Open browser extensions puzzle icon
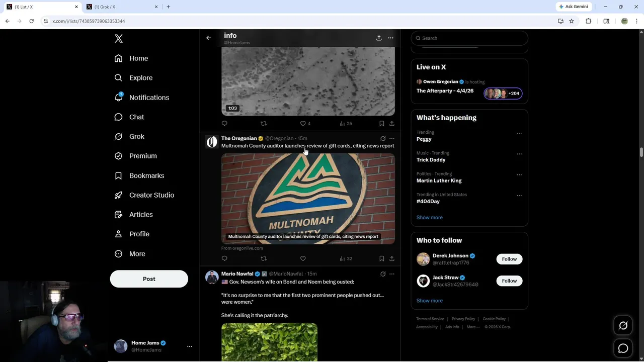The height and width of the screenshot is (362, 644). click(588, 21)
